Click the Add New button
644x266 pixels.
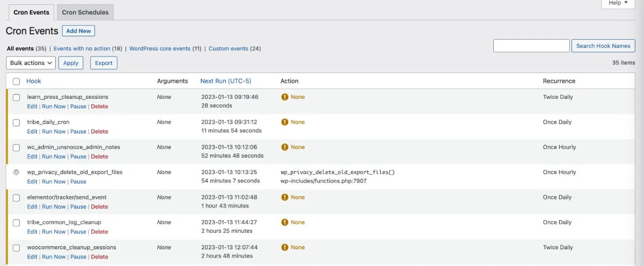78,31
